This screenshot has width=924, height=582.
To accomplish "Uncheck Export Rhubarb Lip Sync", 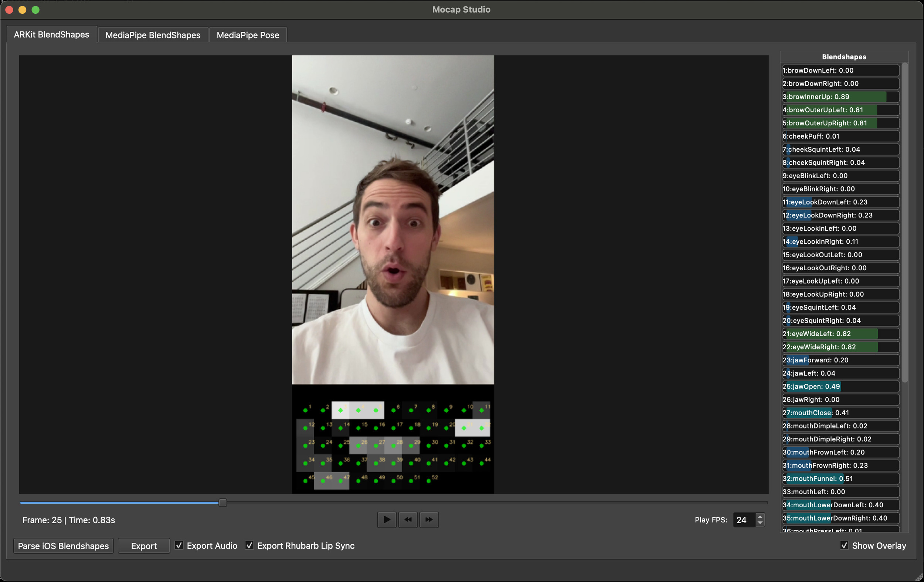I will tap(250, 545).
